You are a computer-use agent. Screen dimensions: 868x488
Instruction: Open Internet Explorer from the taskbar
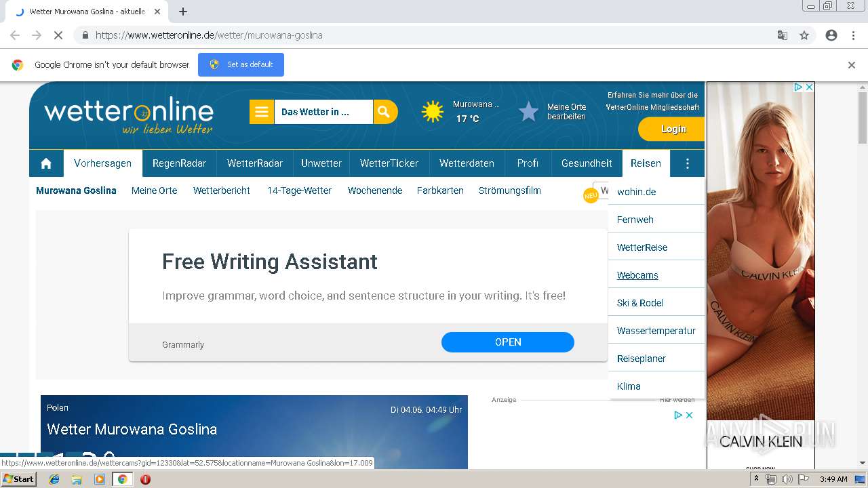point(54,479)
